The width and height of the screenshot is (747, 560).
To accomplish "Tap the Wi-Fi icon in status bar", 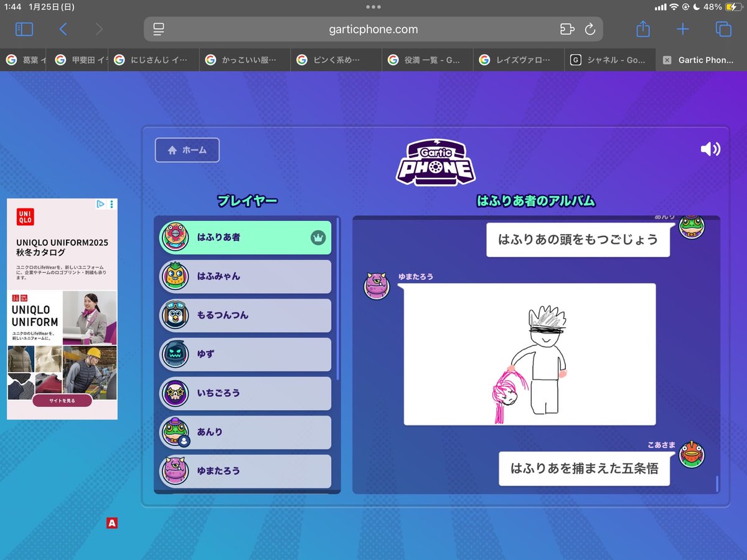I will pos(674,7).
